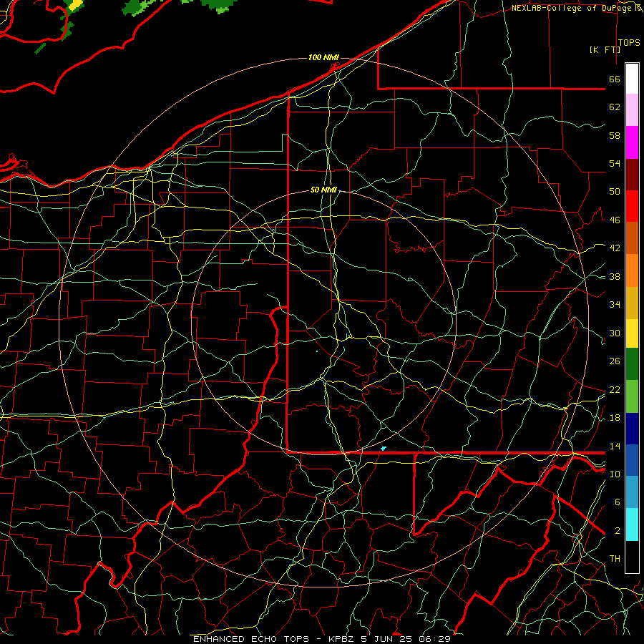The image size is (644, 644).
Task: Click the legend value '50'
Action: (x=615, y=192)
